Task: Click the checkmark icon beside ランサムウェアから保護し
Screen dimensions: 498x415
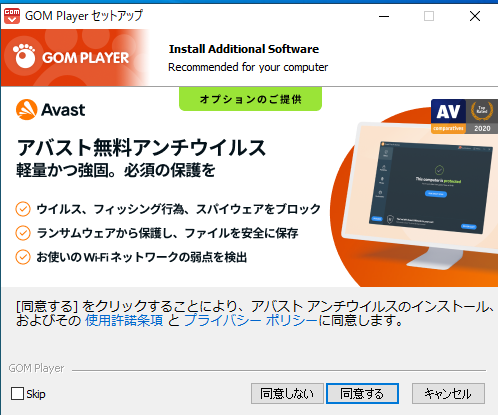Action: click(23, 233)
